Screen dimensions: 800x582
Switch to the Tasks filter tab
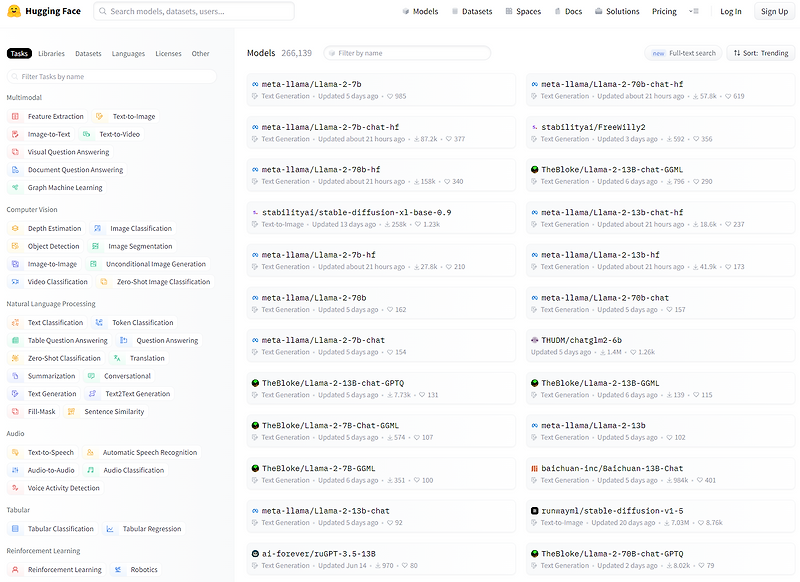pos(19,54)
